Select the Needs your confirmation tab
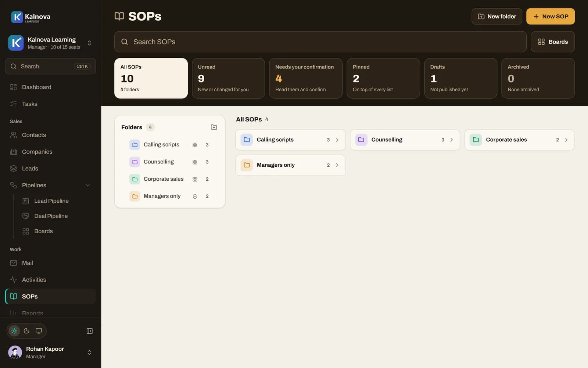The width and height of the screenshot is (588, 368). click(306, 78)
